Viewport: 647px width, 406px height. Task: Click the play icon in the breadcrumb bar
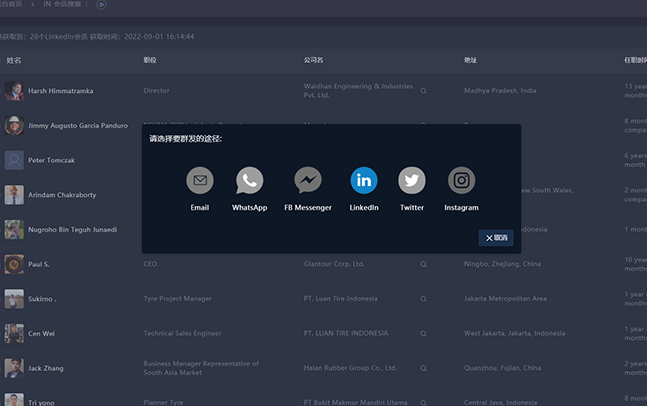click(x=101, y=5)
